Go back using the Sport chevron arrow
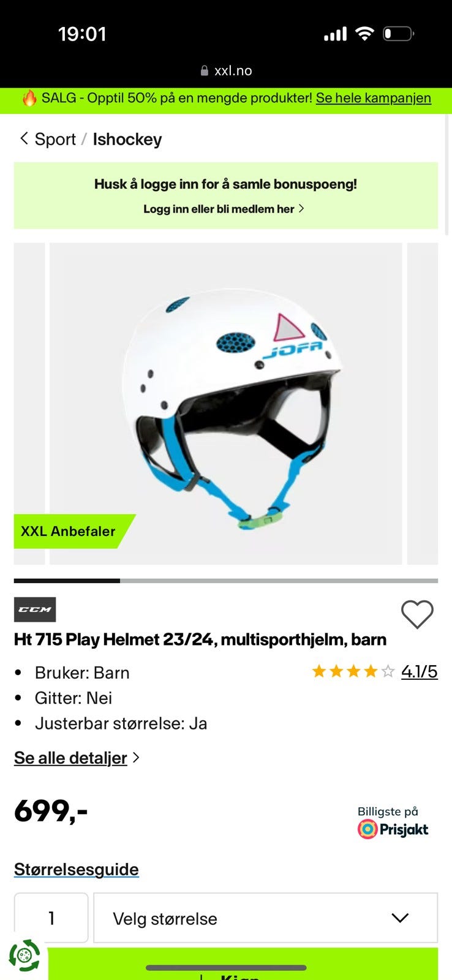Image resolution: width=452 pixels, height=980 pixels. (x=24, y=138)
